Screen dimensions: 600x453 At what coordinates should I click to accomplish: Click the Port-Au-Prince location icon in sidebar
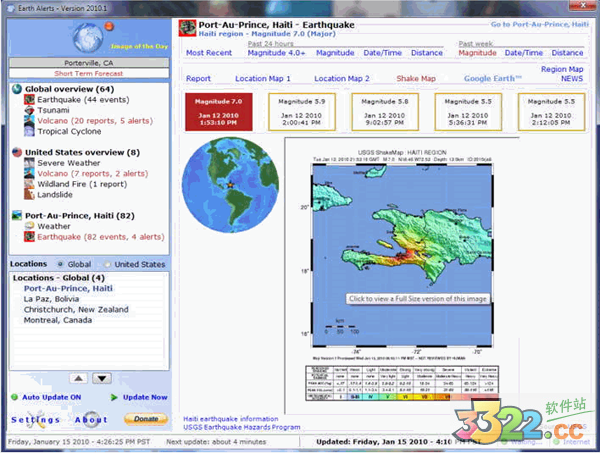(17, 215)
